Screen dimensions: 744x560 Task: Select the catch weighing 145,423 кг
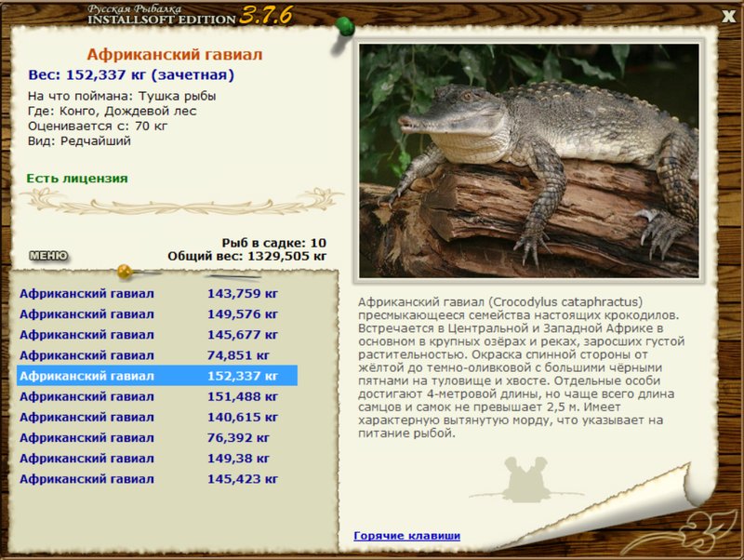[x=157, y=479]
